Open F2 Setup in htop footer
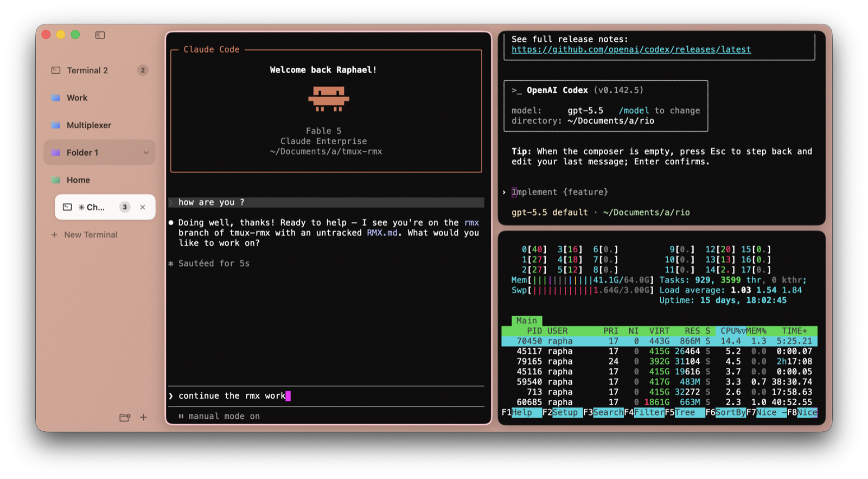This screenshot has width=868, height=479. (x=562, y=412)
